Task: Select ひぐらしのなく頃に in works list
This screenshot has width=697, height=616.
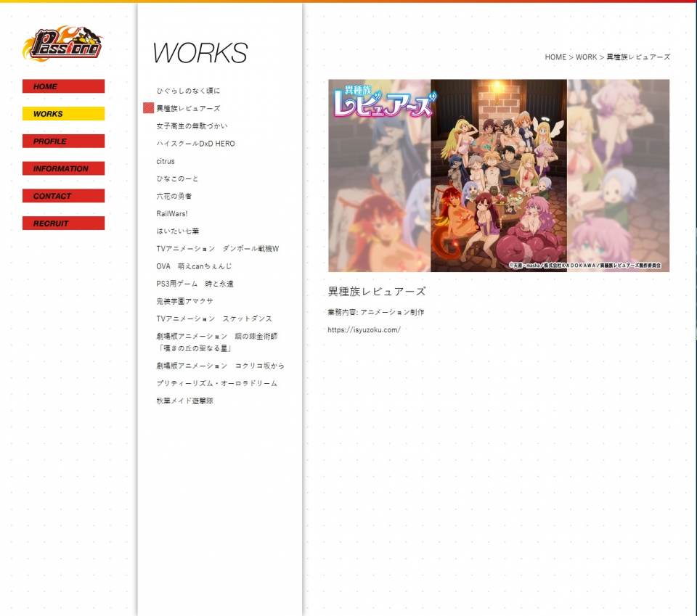Action: [x=188, y=91]
